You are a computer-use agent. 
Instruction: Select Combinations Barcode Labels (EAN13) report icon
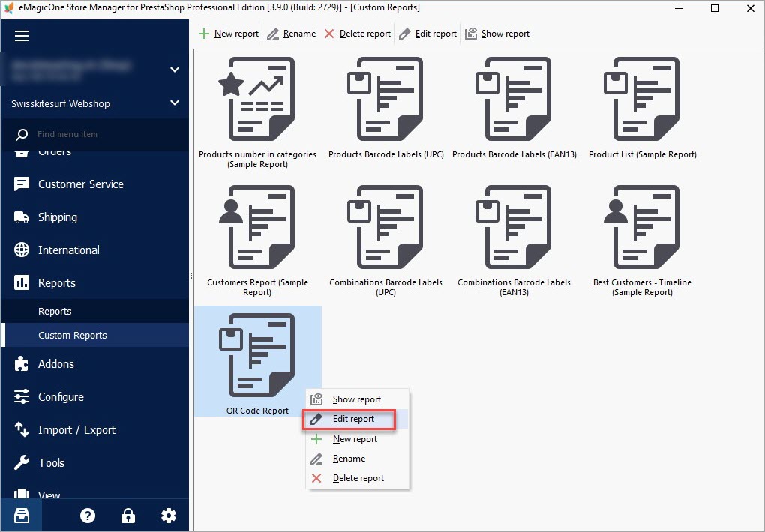pyautogui.click(x=514, y=227)
